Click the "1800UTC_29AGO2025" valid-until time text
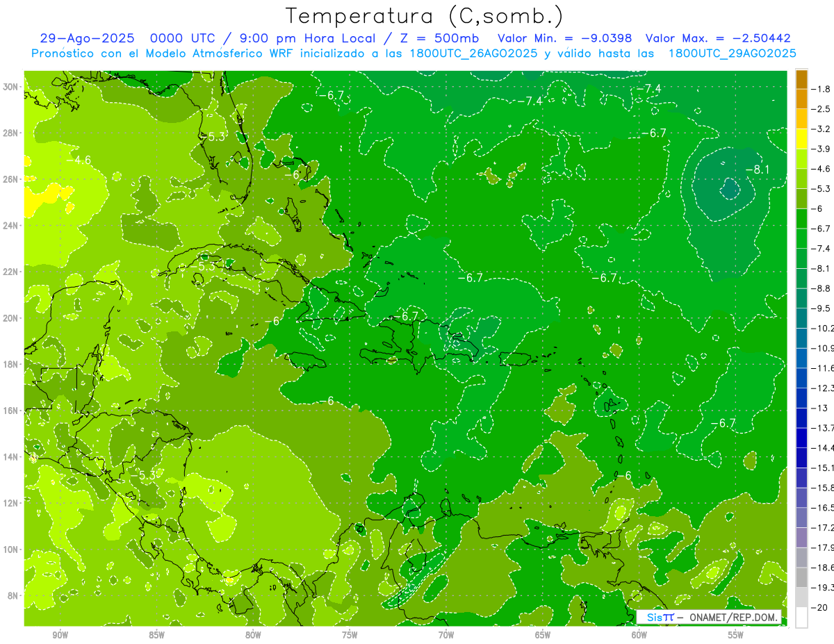Image resolution: width=834 pixels, height=644 pixels. [732, 53]
